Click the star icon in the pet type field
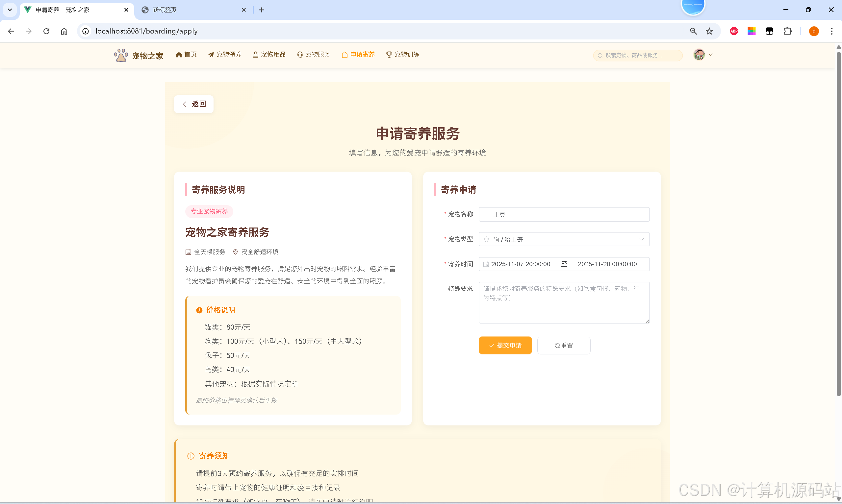The width and height of the screenshot is (842, 504). [x=487, y=239]
